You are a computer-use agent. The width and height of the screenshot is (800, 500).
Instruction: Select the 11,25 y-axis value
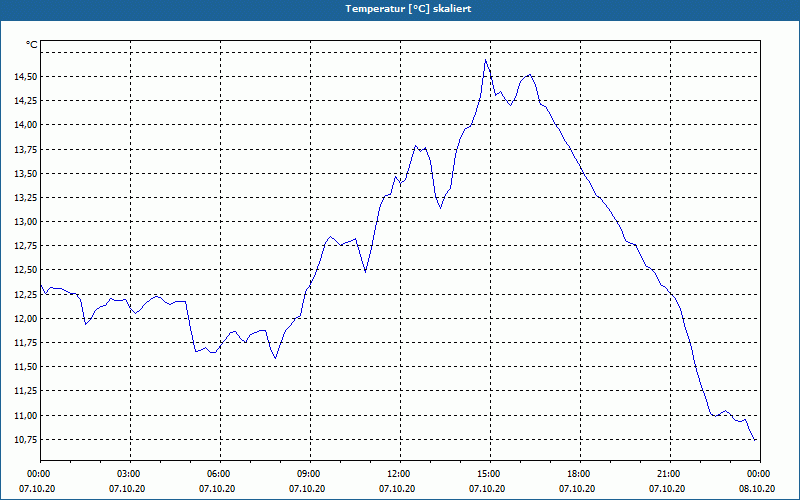pyautogui.click(x=26, y=391)
